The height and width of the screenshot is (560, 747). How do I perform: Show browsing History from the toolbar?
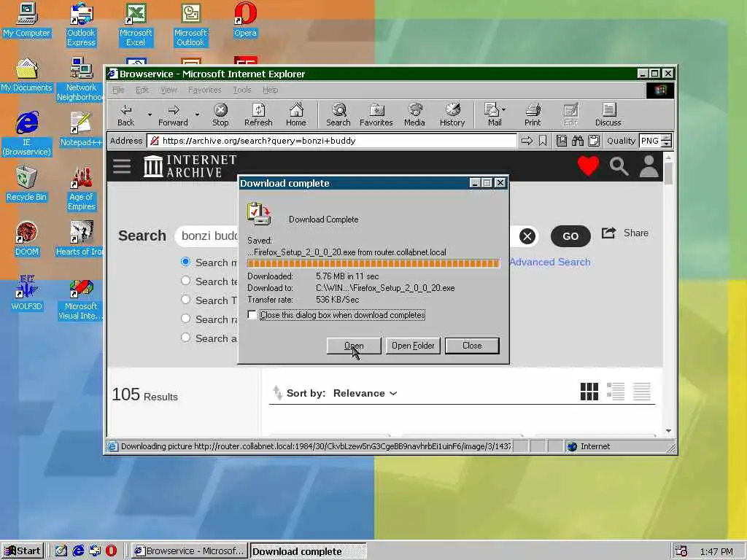[452, 114]
